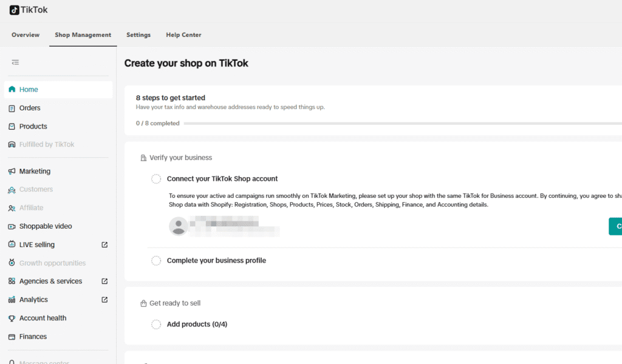Click the Get ready to sell bag icon
622x364 pixels.
tap(143, 303)
